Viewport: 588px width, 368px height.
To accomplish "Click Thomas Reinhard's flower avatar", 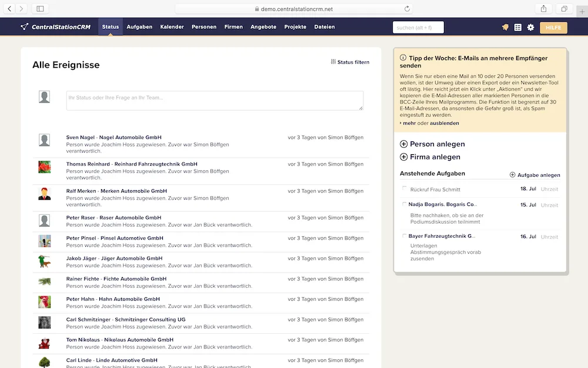I will coord(44,167).
